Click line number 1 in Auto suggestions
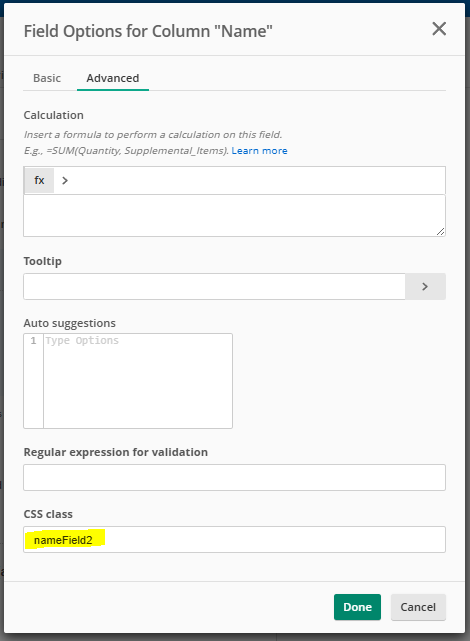Image resolution: width=470 pixels, height=641 pixels. pyautogui.click(x=34, y=341)
